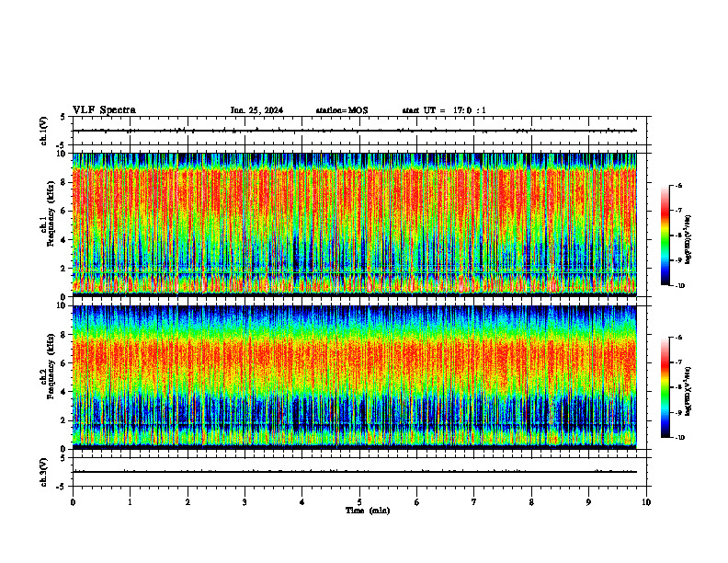Click the "5" tick on ch.1(V) axis
The height and width of the screenshot is (563, 728).
point(63,117)
